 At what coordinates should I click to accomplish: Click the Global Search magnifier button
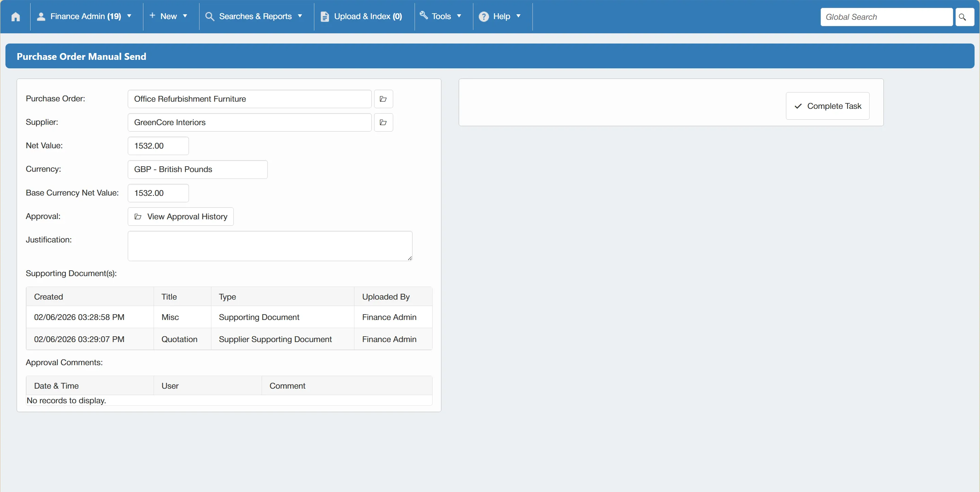point(964,17)
